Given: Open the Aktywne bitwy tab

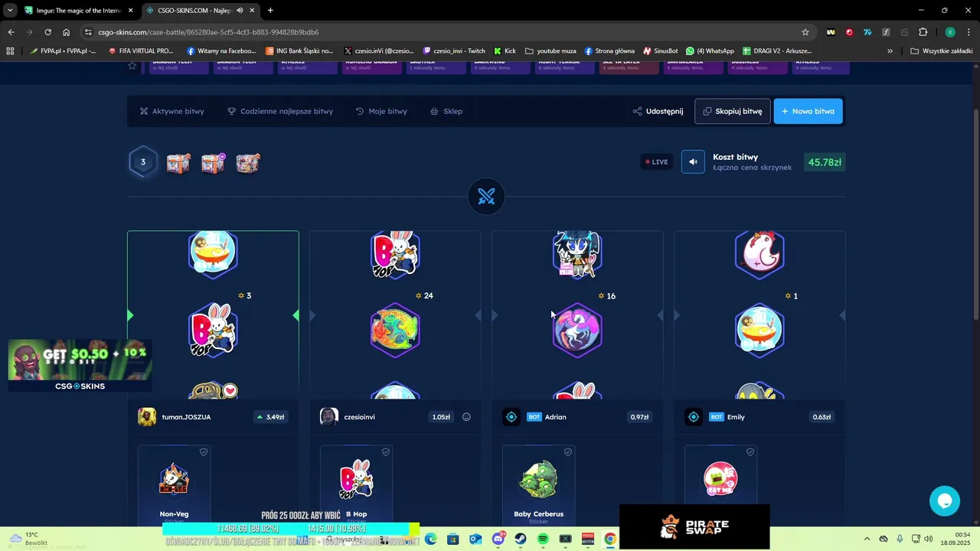Looking at the screenshot, I should pos(171,111).
